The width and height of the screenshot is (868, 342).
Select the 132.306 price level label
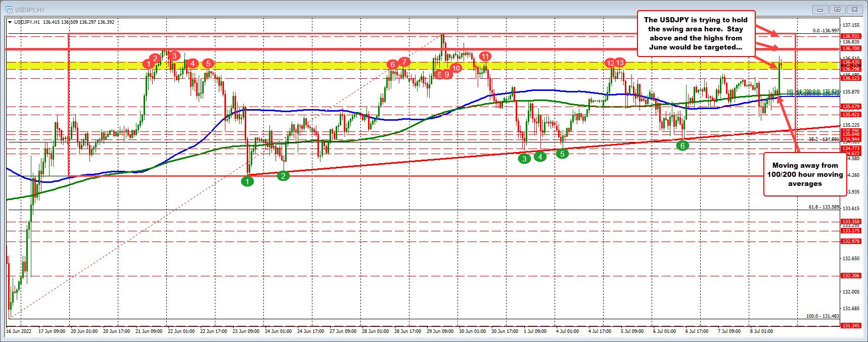click(x=850, y=276)
